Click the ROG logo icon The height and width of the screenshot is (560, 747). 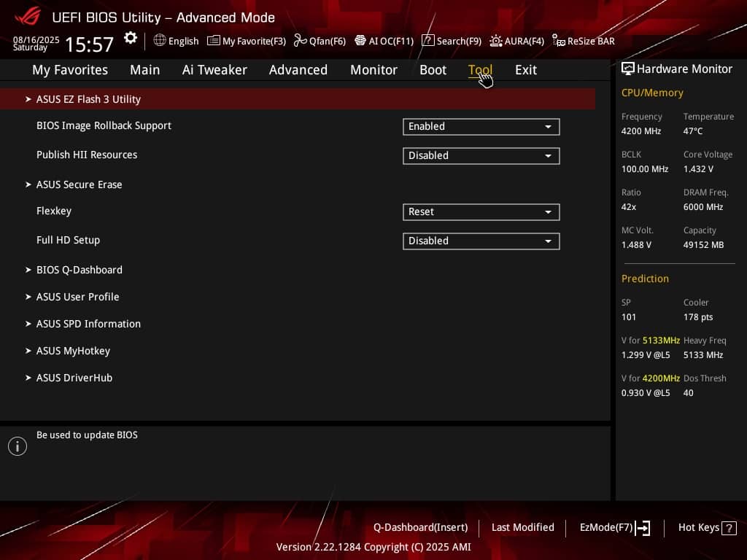(28, 16)
